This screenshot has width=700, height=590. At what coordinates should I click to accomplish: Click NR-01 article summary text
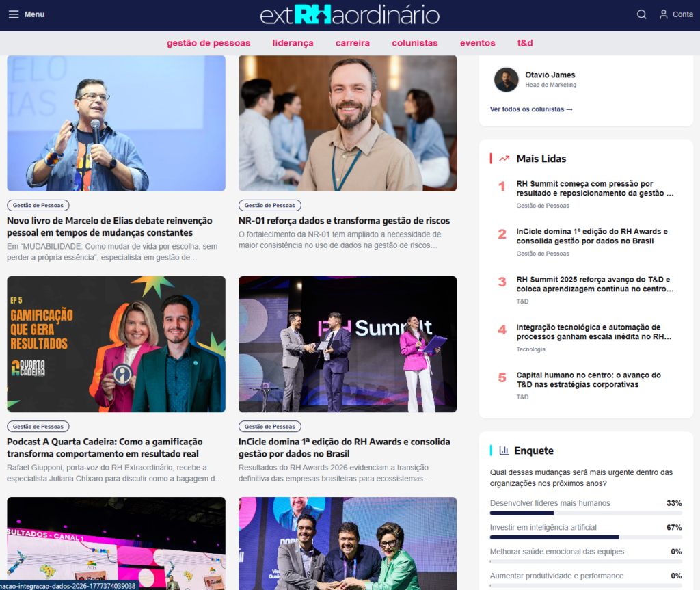click(339, 240)
